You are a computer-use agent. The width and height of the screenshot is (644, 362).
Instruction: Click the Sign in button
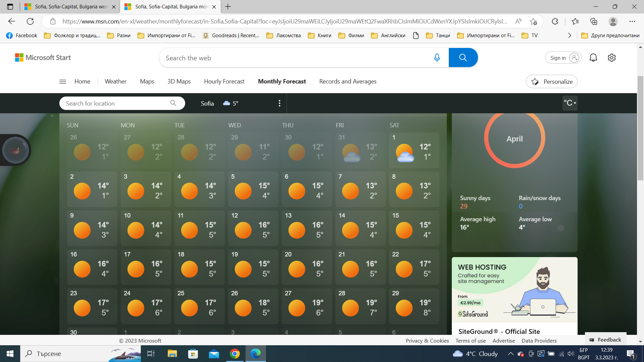[x=563, y=58]
